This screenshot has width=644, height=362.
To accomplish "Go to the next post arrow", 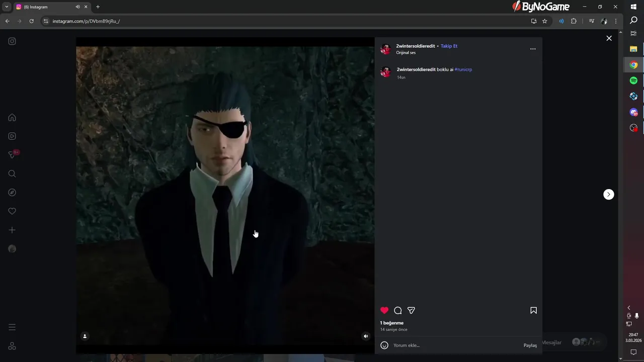I will click(x=609, y=195).
